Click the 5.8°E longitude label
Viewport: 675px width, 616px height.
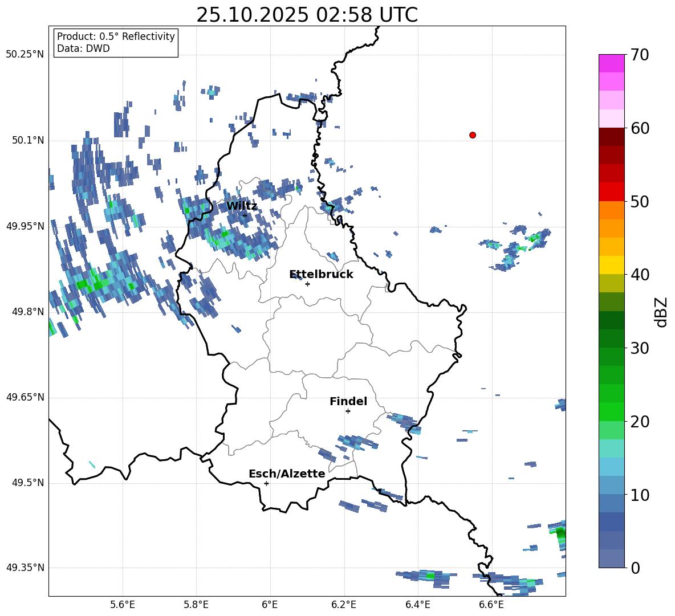tap(196, 605)
